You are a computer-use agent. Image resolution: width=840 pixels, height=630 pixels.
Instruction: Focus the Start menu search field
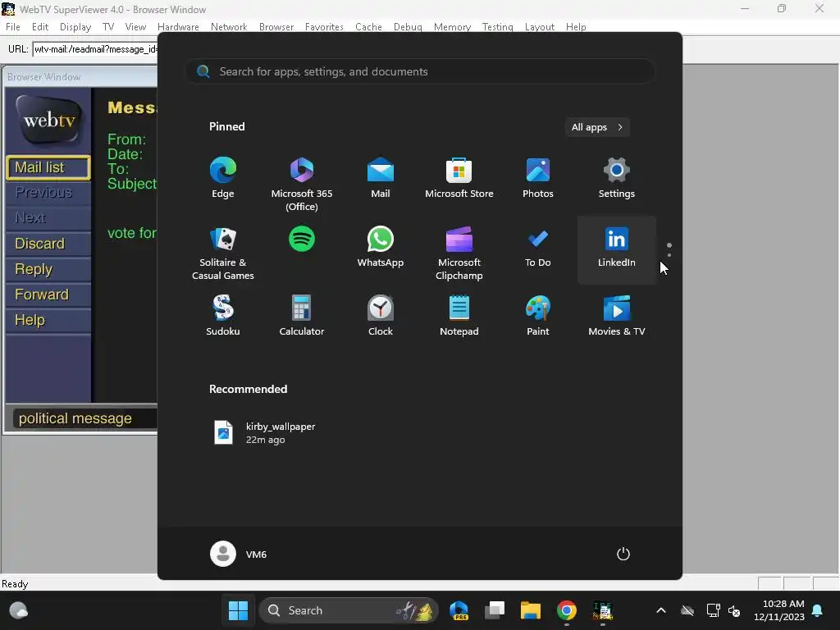[420, 71]
